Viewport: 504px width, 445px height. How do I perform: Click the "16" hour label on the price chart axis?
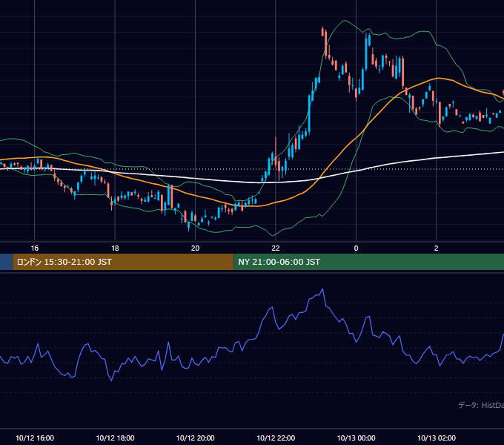(x=34, y=248)
